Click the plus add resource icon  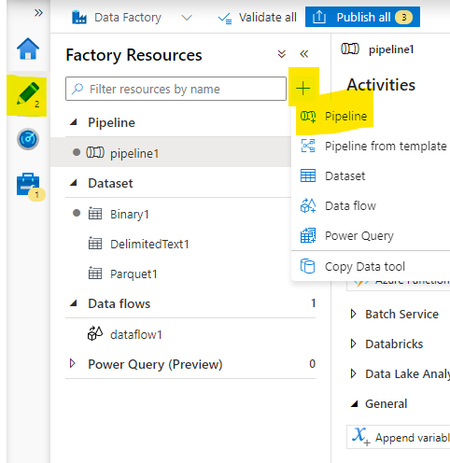coord(303,89)
